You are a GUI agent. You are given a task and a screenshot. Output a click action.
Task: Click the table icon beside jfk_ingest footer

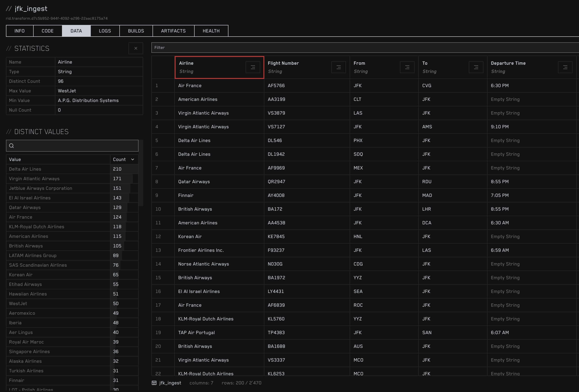pyautogui.click(x=154, y=383)
